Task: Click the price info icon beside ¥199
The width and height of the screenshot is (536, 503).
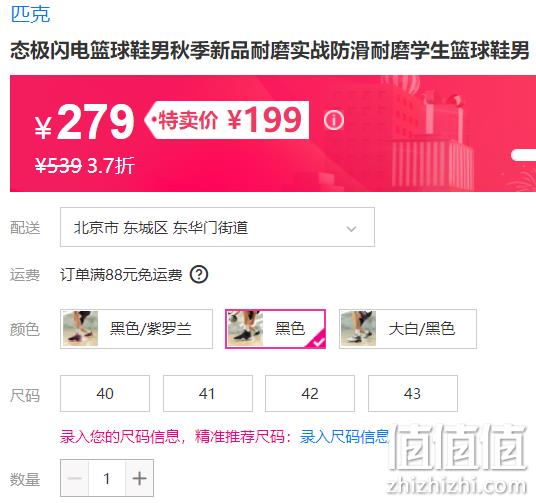Action: coord(334,120)
